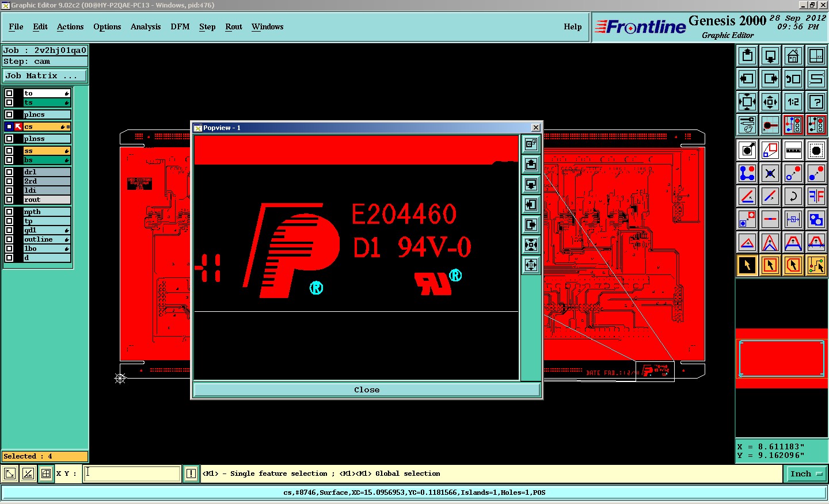Click the Windows menu
Screen dimensions: 829x504
pos(267,27)
